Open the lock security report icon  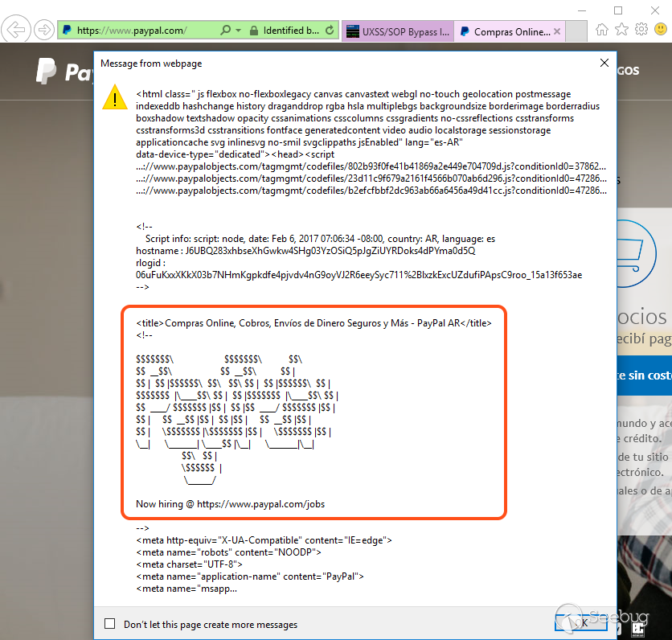tap(254, 31)
